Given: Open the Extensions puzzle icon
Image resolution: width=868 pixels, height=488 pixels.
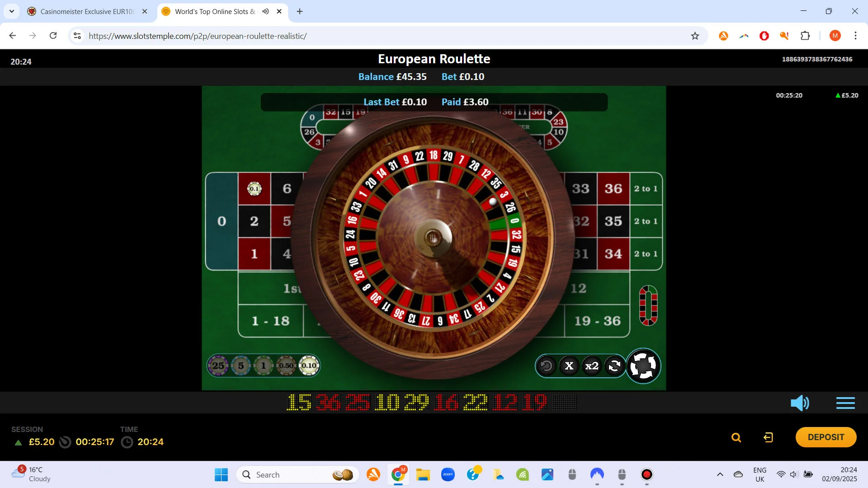Looking at the screenshot, I should 805,36.
